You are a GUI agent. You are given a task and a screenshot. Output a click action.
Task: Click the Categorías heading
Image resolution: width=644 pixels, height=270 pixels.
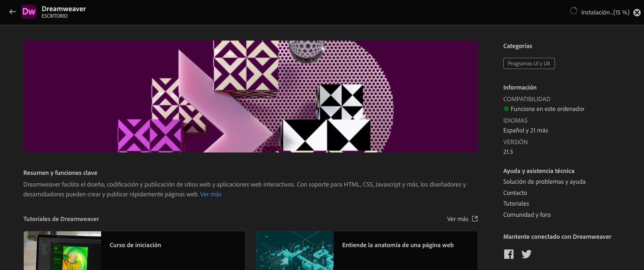point(518,46)
